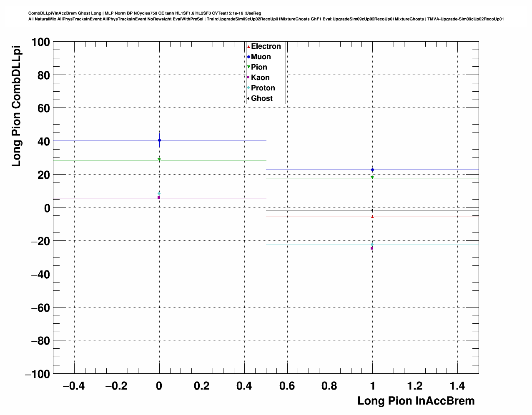Click the X axis label −0.4
Screen dimensions: 532x415
click(x=74, y=386)
